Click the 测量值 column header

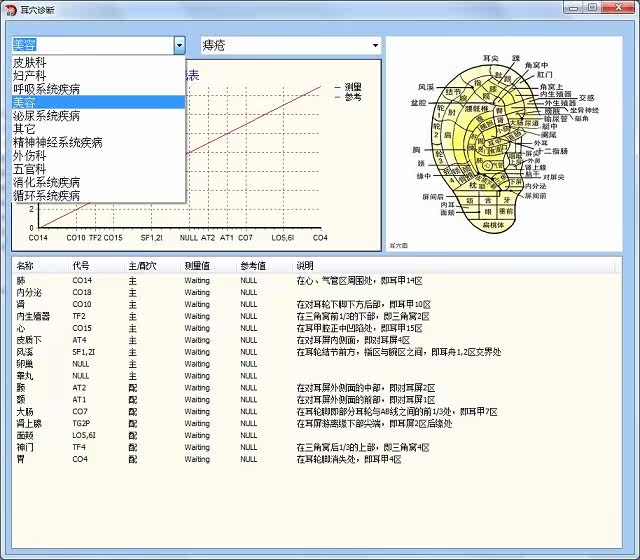tap(197, 266)
